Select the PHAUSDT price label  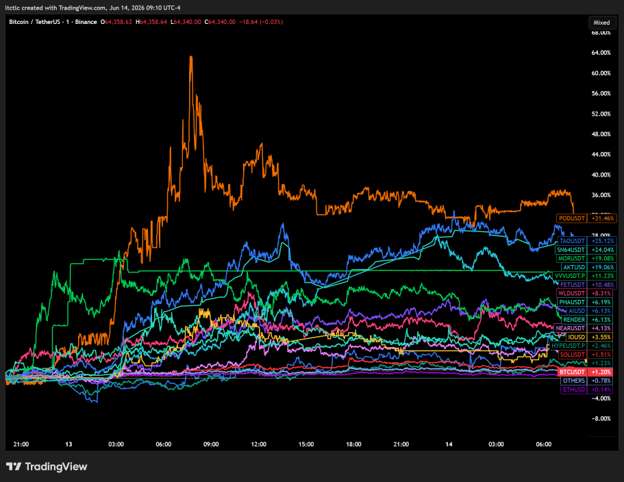(572, 302)
